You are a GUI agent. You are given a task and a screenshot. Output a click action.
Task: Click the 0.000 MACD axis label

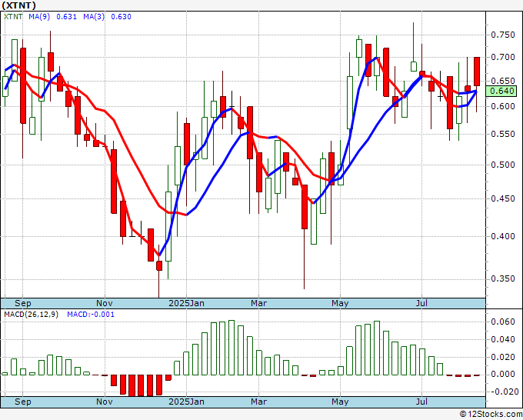[503, 375]
